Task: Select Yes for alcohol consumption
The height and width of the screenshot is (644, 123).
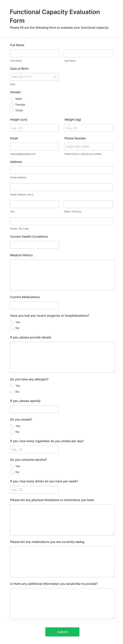Action: [x=12, y=466]
